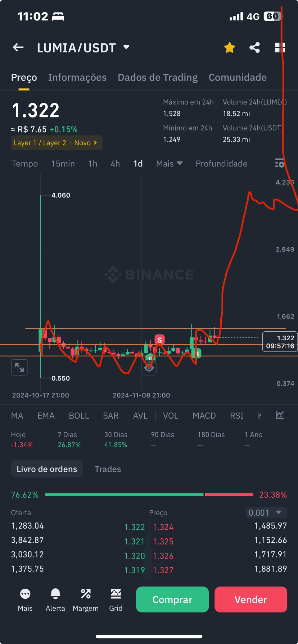Image resolution: width=298 pixels, height=644 pixels.
Task: Tap bid price 1.320
Action: [x=135, y=556]
